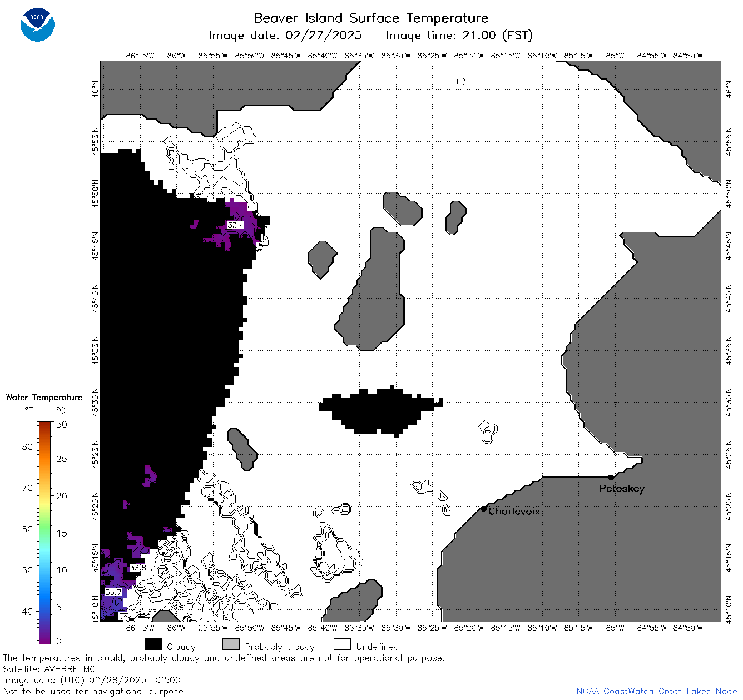Click the left axis 45°30'N latitude label
This screenshot has height=700, width=743.
[x=95, y=402]
